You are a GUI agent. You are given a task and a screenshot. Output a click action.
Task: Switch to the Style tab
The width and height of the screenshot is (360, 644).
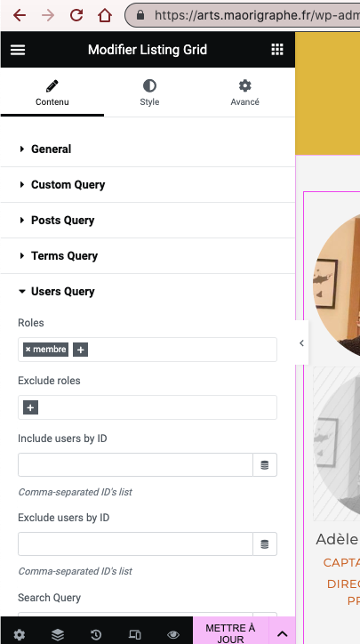149,93
